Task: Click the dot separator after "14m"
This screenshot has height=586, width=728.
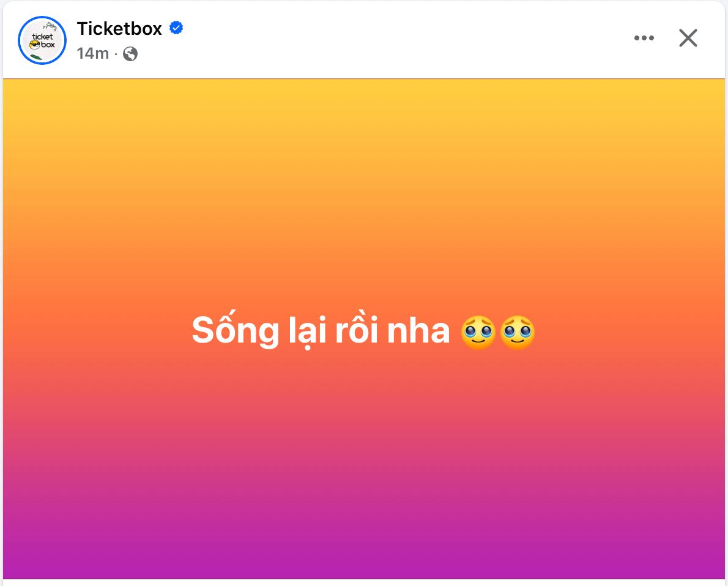Action: pos(116,54)
